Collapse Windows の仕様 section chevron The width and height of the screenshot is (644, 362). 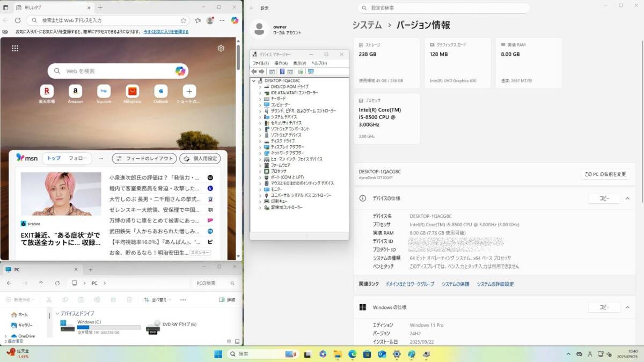click(627, 307)
